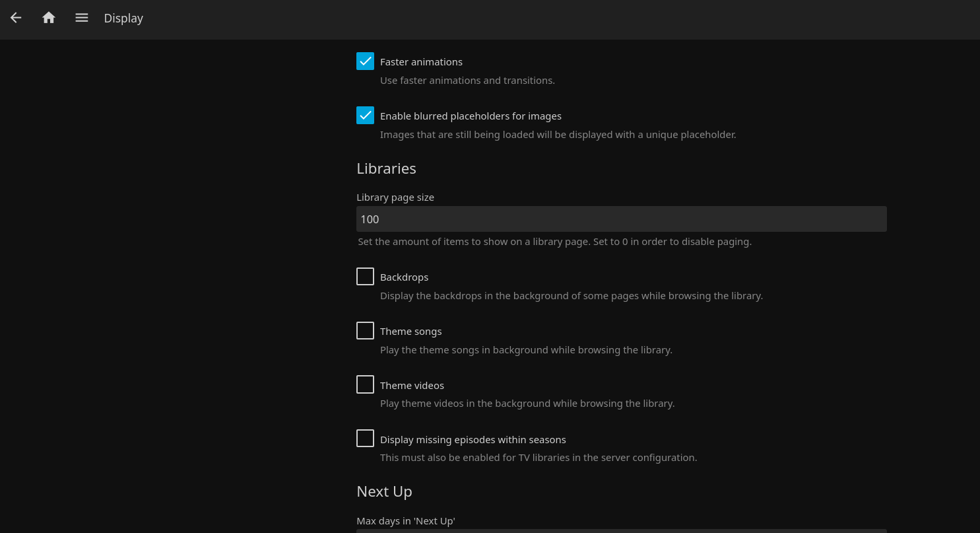Turn on the Theme videos checkbox
Screen dimensions: 980x533
click(365, 385)
